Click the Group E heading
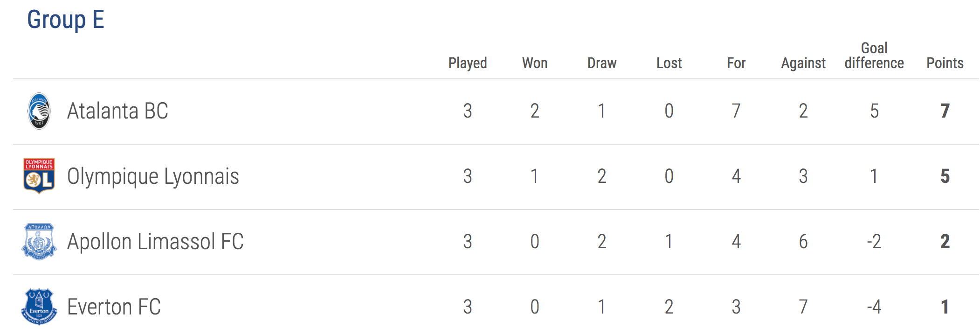 pos(66,20)
